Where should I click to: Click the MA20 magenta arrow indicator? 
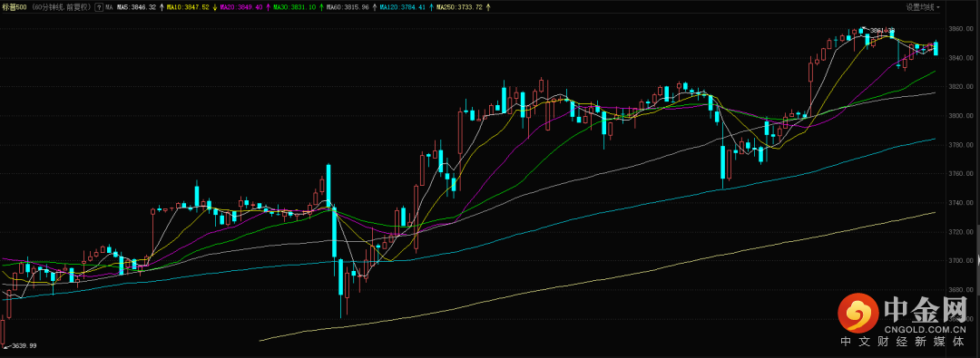268,7
